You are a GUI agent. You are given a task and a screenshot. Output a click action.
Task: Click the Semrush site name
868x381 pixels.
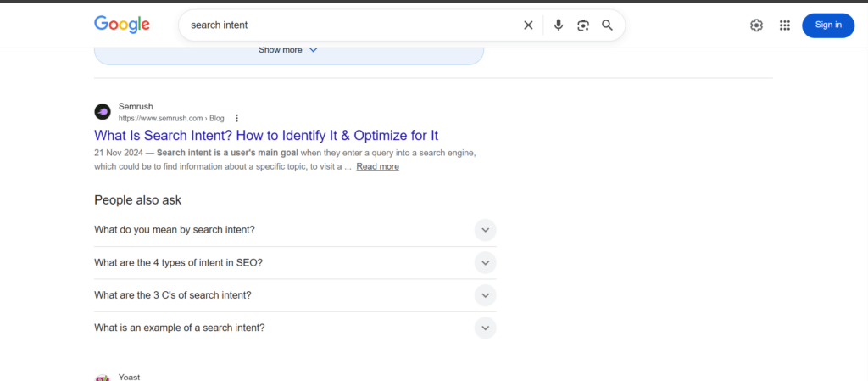tap(136, 106)
